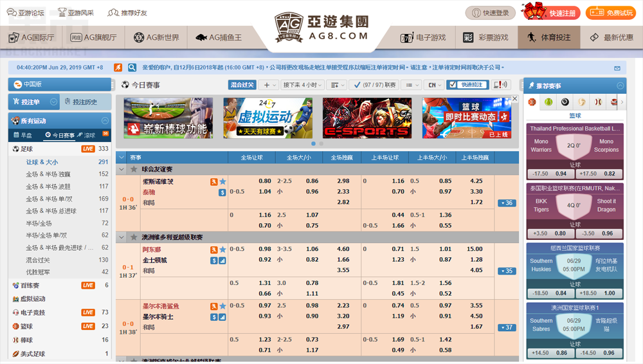Viewport: 643px width, 364px height.
Task: Click the 混合过关 button in toolbar
Action: click(242, 85)
